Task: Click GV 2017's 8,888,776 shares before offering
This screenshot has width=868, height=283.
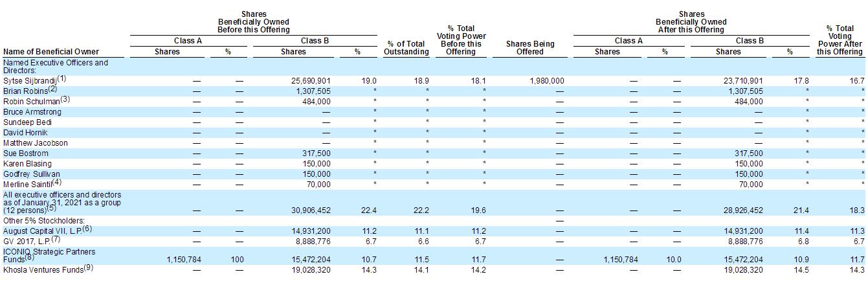Action: 313,242
